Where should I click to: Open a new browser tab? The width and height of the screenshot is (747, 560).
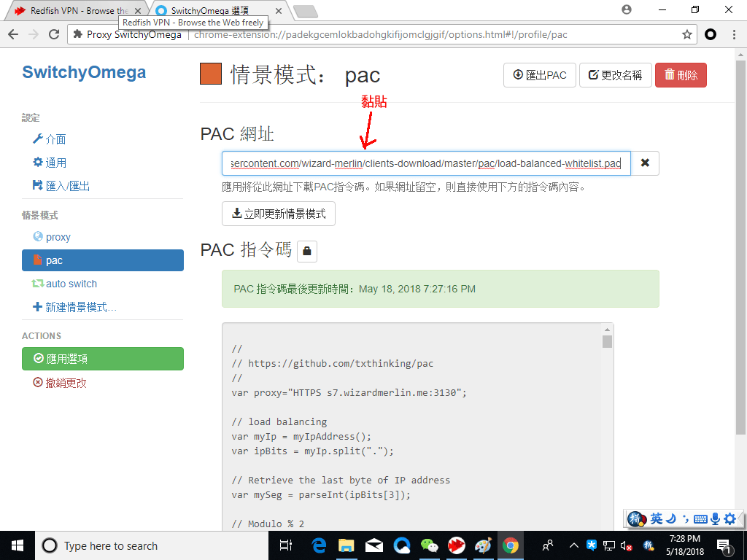point(306,11)
